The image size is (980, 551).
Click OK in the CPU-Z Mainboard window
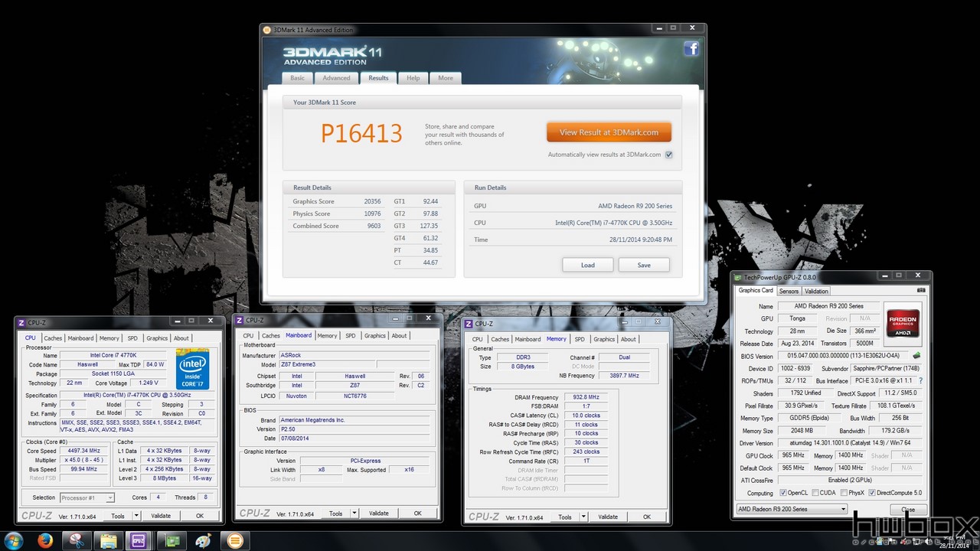click(x=418, y=514)
